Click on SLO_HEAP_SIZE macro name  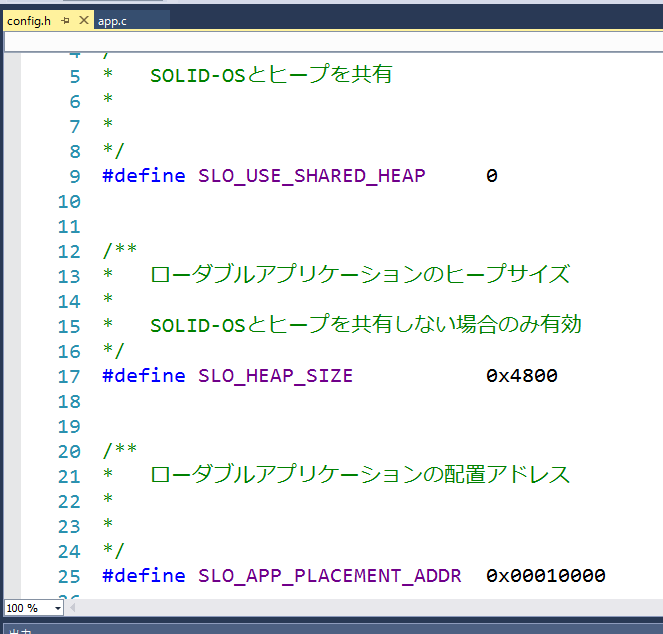(x=275, y=376)
